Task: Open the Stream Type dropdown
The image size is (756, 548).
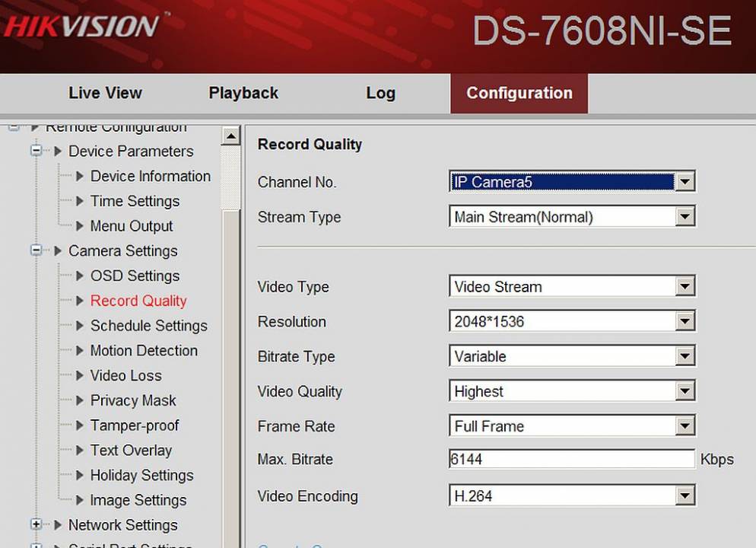Action: coord(572,217)
